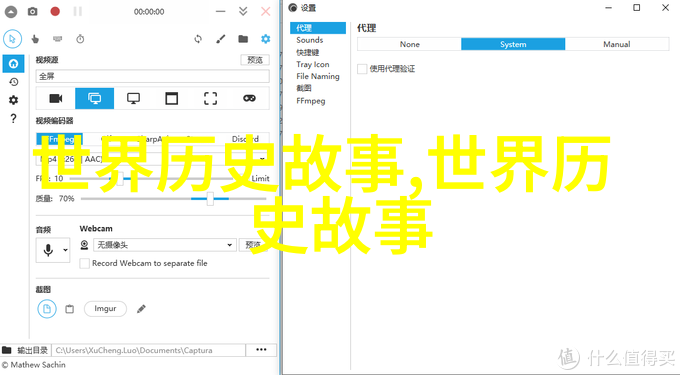Select screenshot to clipboard icon
Image resolution: width=680 pixels, height=375 pixels.
pyautogui.click(x=69, y=309)
